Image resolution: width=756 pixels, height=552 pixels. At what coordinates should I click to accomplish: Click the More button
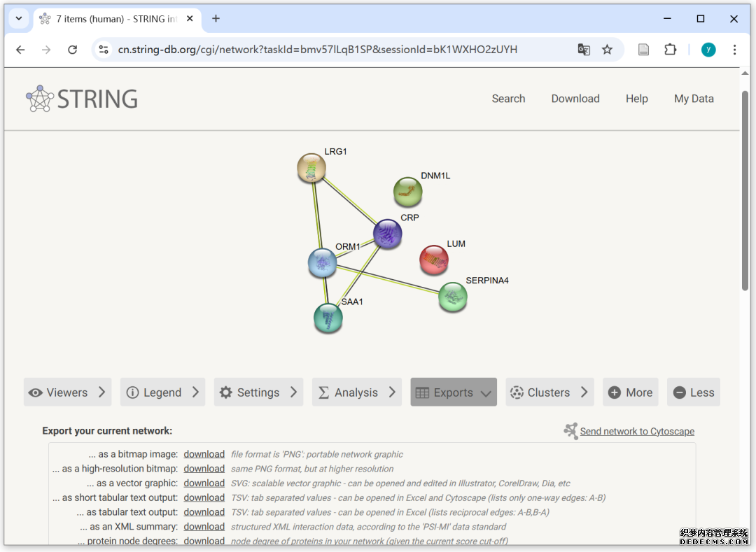point(630,392)
